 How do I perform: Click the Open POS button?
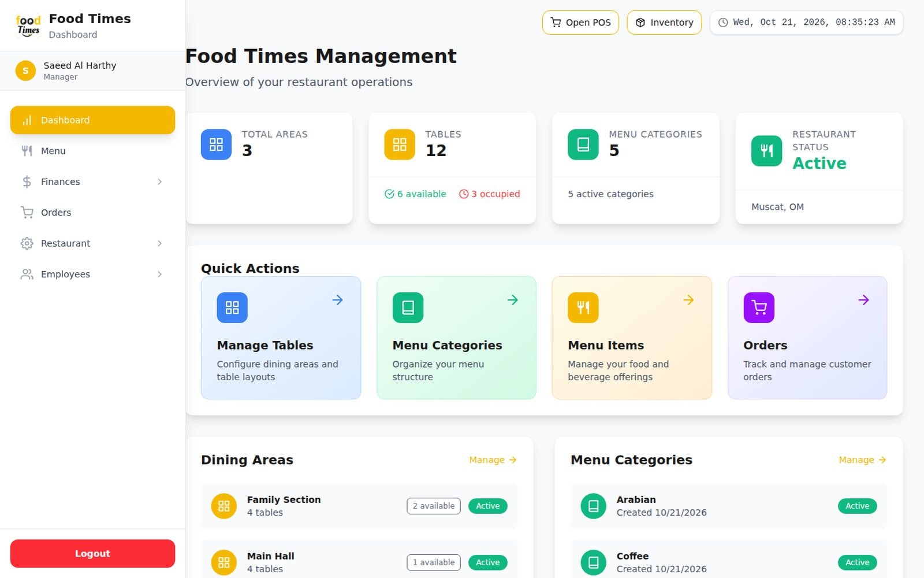(580, 23)
